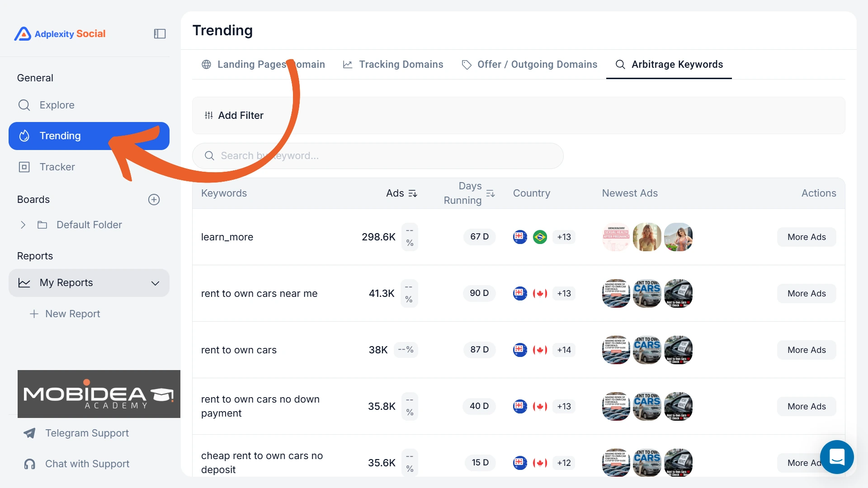Click the Explore magnifier icon
Viewport: 868px width, 488px height.
point(24,105)
